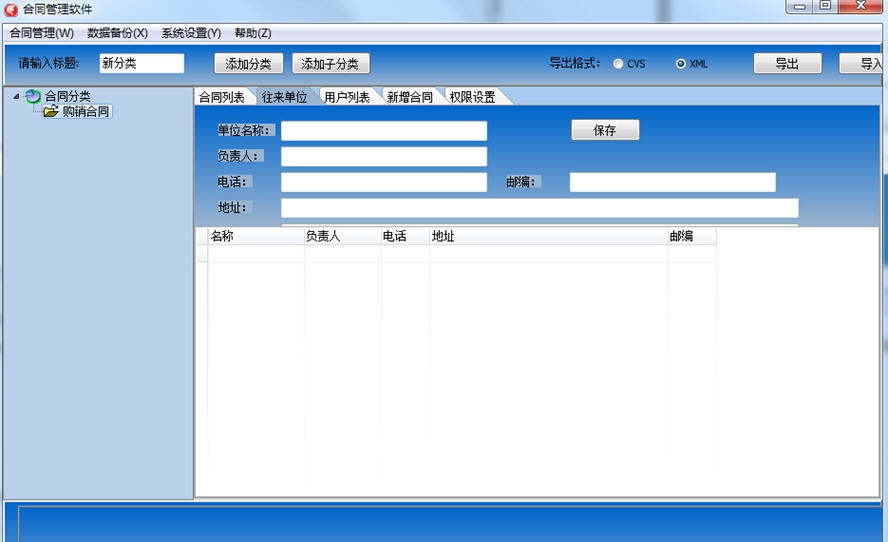Viewport: 888px width, 542px height.
Task: Switch to the 权限设置 tab
Action: tap(473, 97)
